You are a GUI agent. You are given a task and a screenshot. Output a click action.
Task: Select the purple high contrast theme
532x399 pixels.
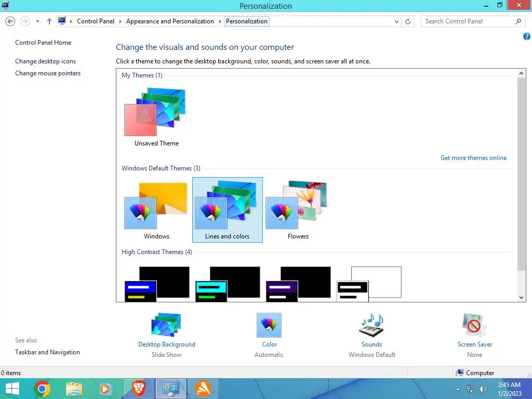[x=298, y=284]
